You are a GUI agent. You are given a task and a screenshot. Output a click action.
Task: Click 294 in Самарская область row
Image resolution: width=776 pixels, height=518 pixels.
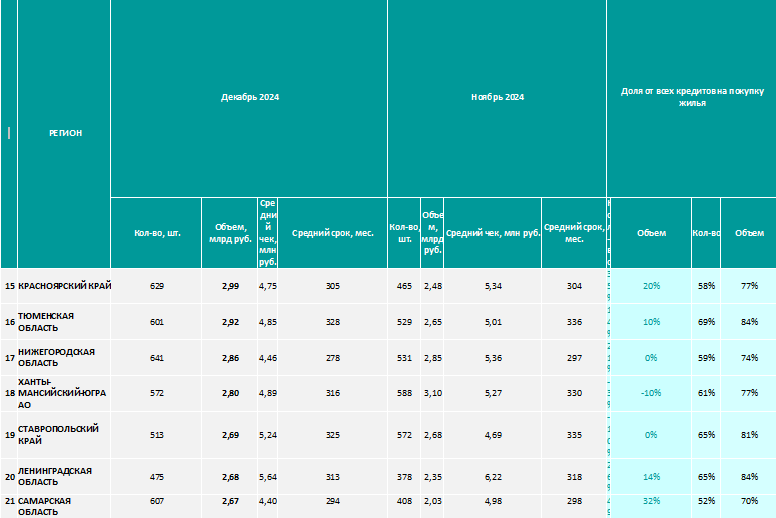(333, 501)
